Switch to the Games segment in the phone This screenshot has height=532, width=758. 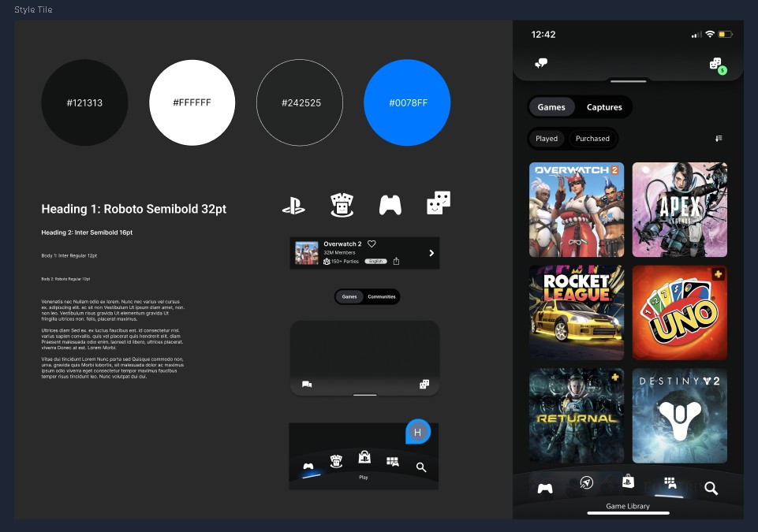(551, 107)
